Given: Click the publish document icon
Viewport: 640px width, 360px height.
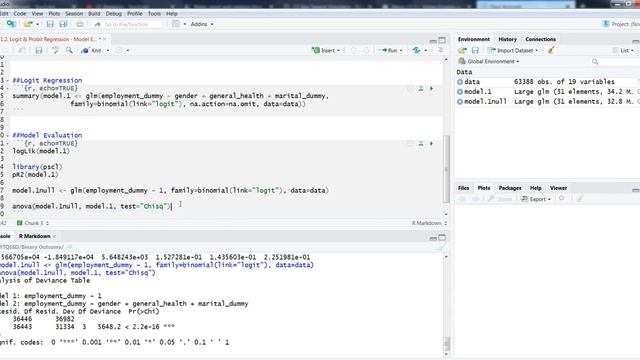Looking at the screenshot, I should pyautogui.click(x=416, y=51).
